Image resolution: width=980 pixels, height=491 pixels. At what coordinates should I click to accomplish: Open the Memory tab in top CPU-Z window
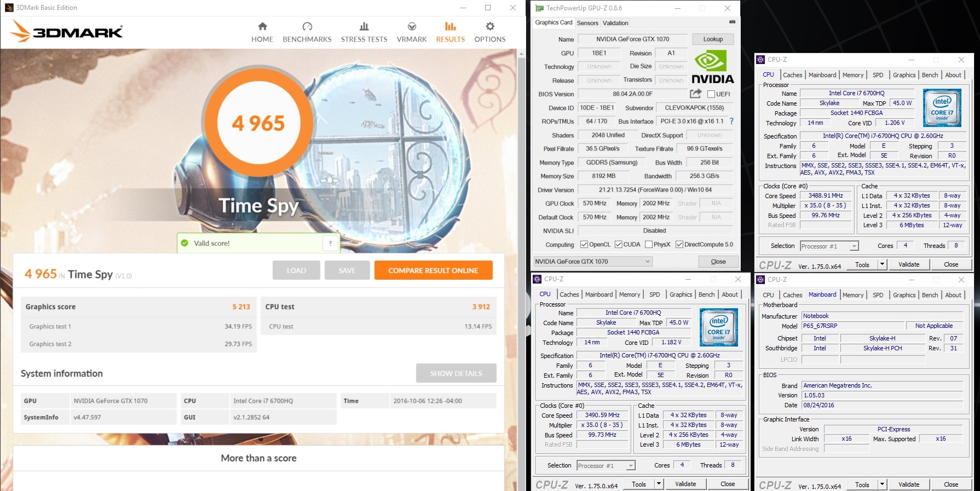tap(852, 75)
